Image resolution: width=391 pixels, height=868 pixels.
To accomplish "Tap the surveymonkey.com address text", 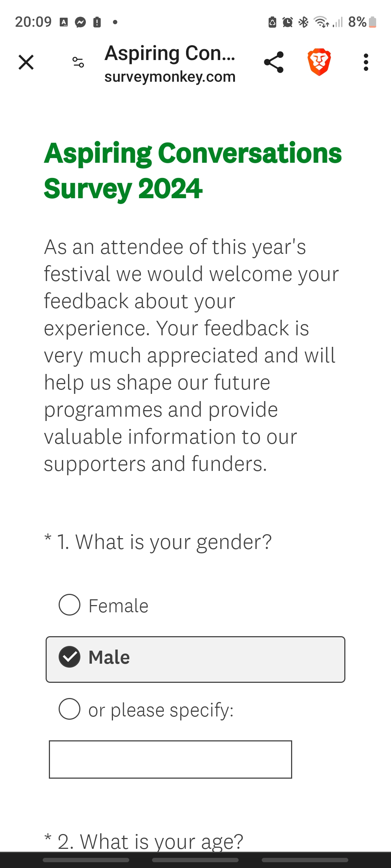I will [170, 77].
